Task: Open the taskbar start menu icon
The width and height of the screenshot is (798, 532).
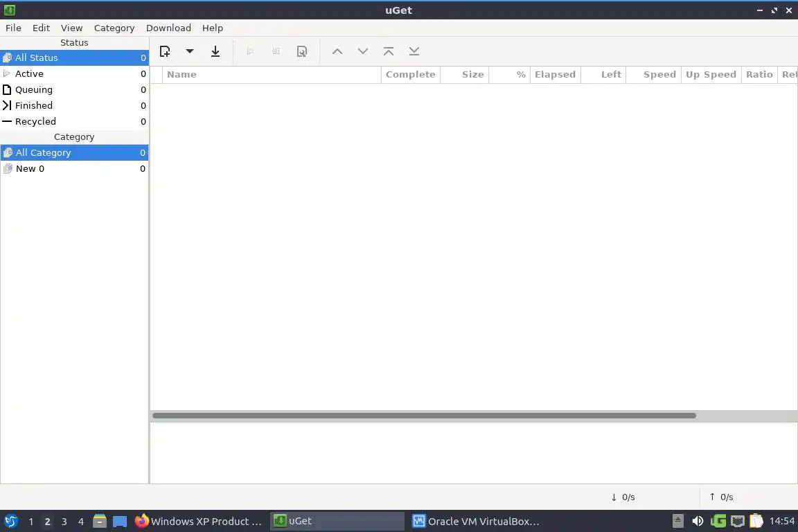Action: tap(10, 522)
